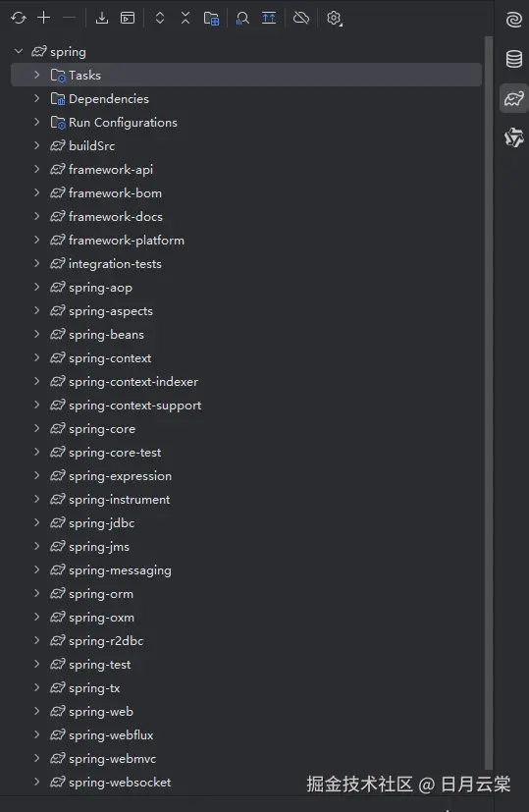Image resolution: width=529 pixels, height=812 pixels.
Task: Open Execute Gradle Task toolbar icon
Action: 128,18
